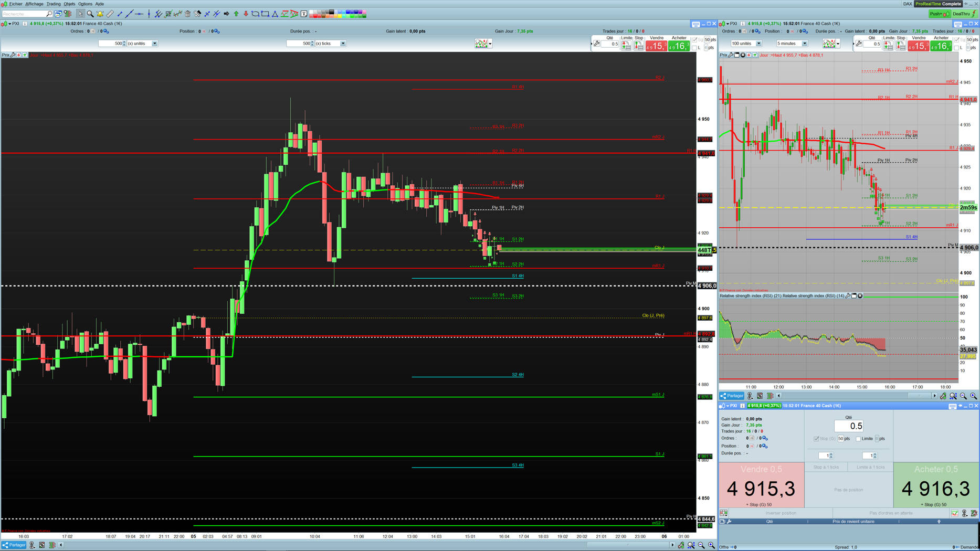Click the red Vendre button on main chart

click(x=656, y=46)
